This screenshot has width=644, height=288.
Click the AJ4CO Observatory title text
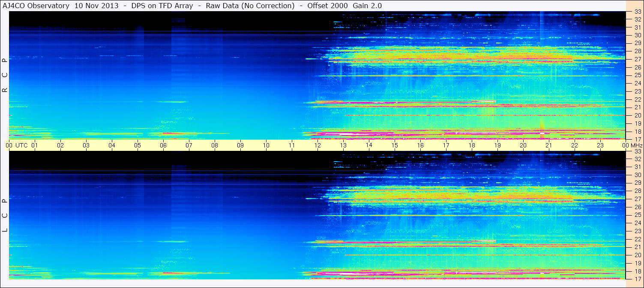point(36,6)
